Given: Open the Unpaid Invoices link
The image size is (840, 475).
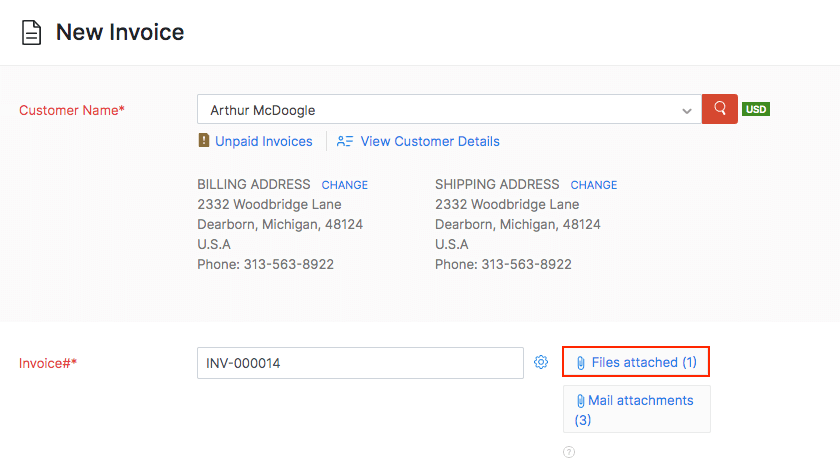Looking at the screenshot, I should 264,141.
